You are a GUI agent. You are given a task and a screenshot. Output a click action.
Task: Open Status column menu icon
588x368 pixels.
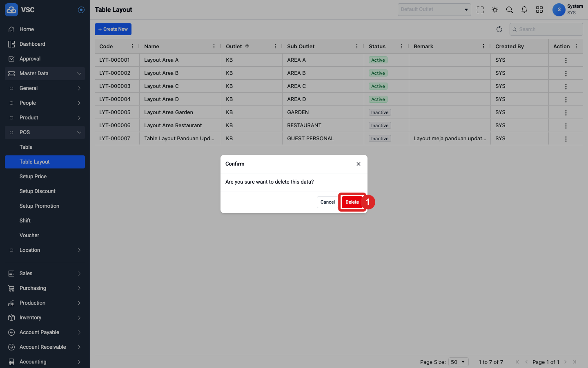[402, 46]
